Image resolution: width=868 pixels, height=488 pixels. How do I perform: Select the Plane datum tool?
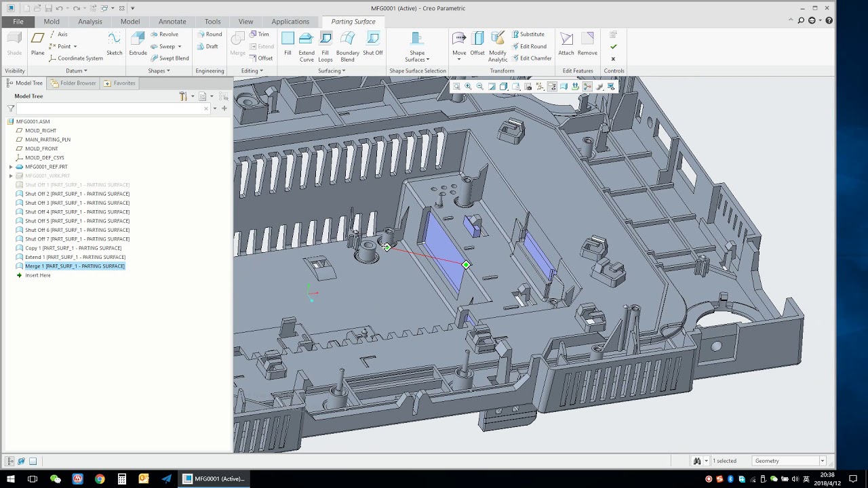click(37, 43)
